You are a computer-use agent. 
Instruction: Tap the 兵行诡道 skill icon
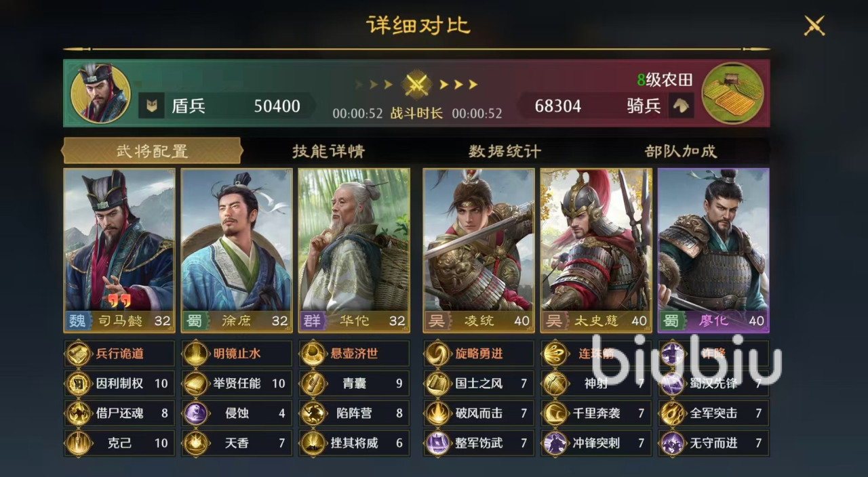pyautogui.click(x=78, y=354)
